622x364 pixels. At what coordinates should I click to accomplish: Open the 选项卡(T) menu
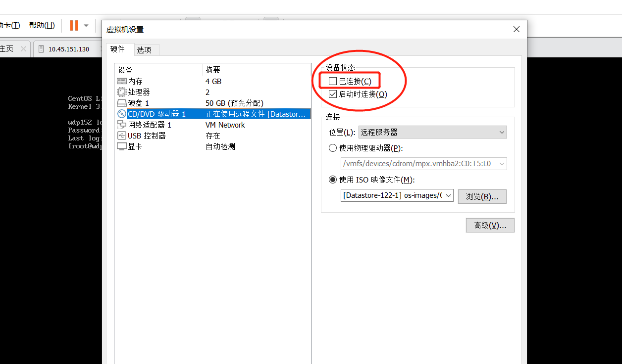(x=10, y=25)
